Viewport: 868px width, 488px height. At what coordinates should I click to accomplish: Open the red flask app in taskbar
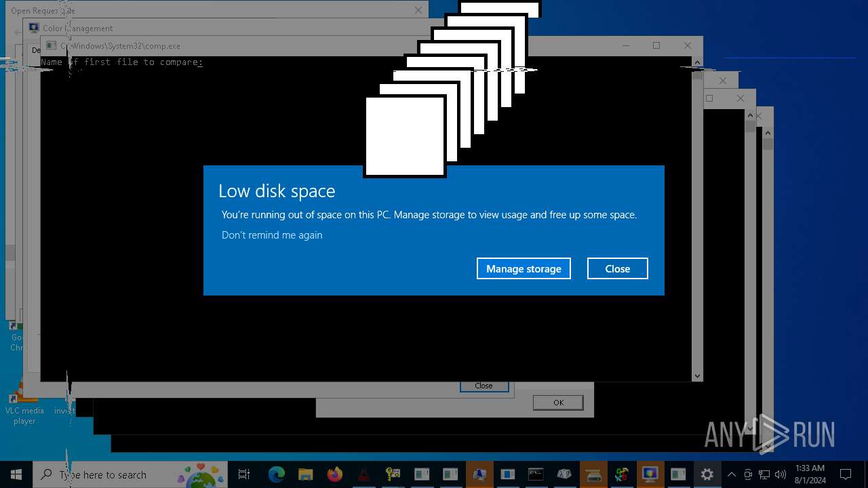[x=363, y=474]
